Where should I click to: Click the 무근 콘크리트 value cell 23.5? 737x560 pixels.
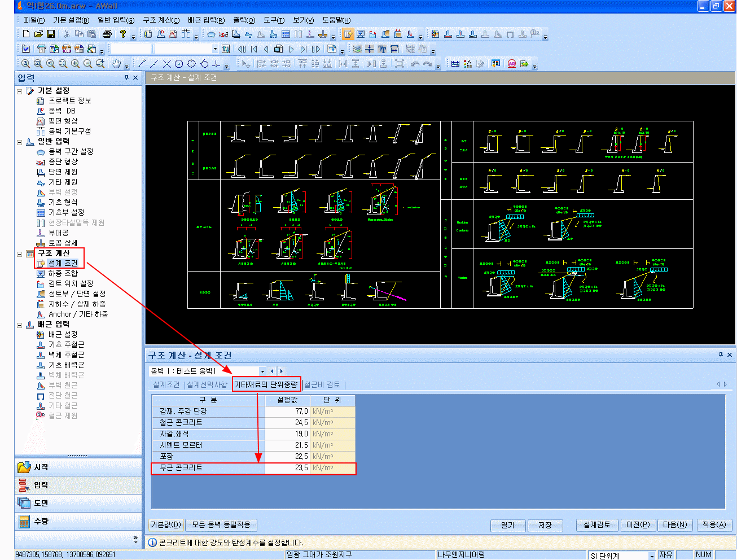[x=287, y=468]
